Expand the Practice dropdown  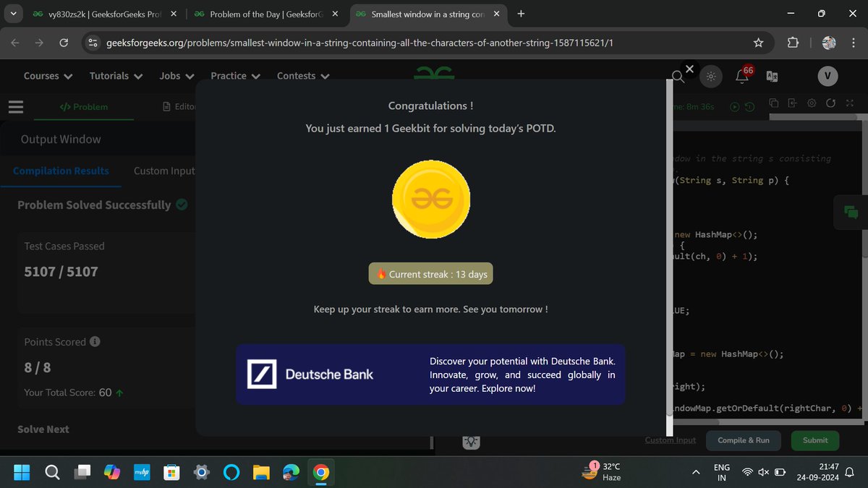coord(235,76)
